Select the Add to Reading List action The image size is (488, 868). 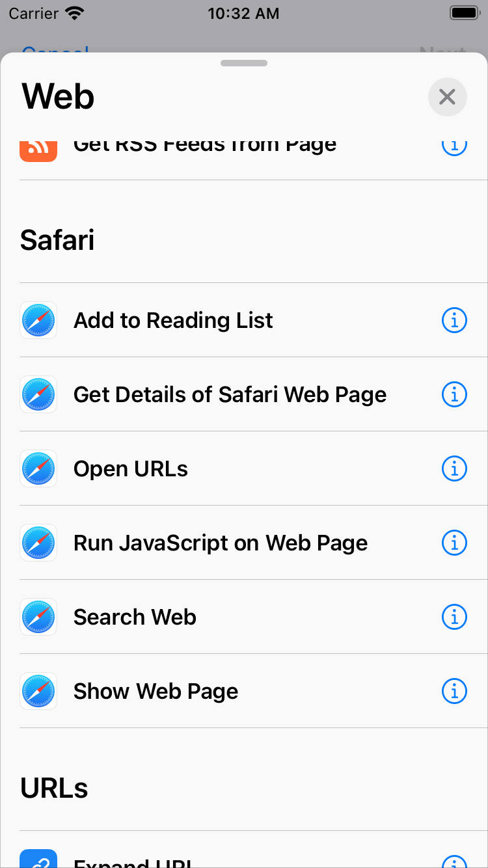pyautogui.click(x=173, y=320)
